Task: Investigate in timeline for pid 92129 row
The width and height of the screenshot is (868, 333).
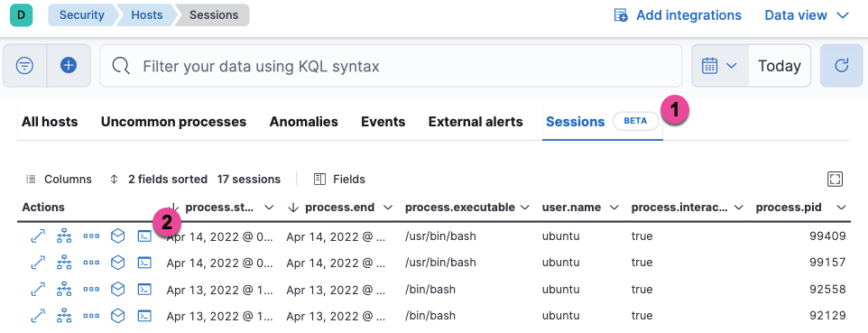Action: point(118,316)
